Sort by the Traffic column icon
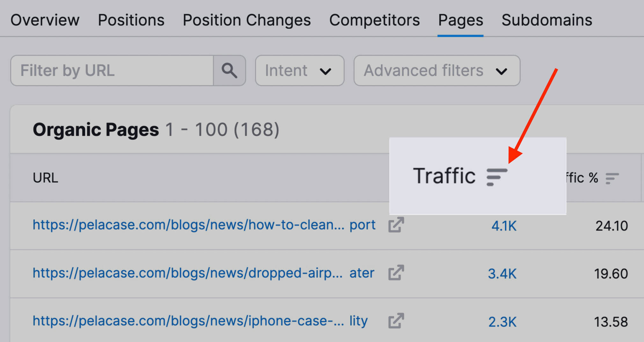 coord(496,177)
